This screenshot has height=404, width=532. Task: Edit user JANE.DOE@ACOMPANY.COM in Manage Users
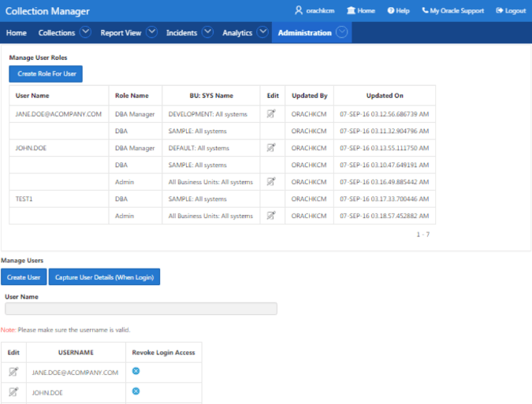[x=13, y=372]
